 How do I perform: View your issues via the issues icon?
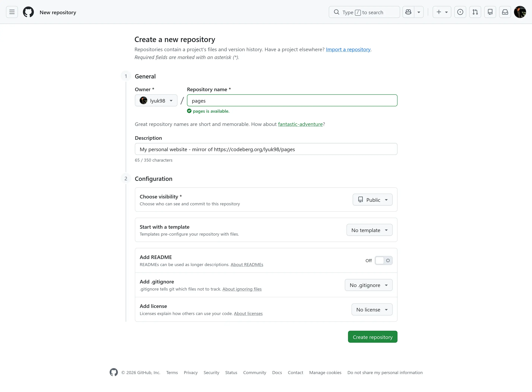coord(460,12)
